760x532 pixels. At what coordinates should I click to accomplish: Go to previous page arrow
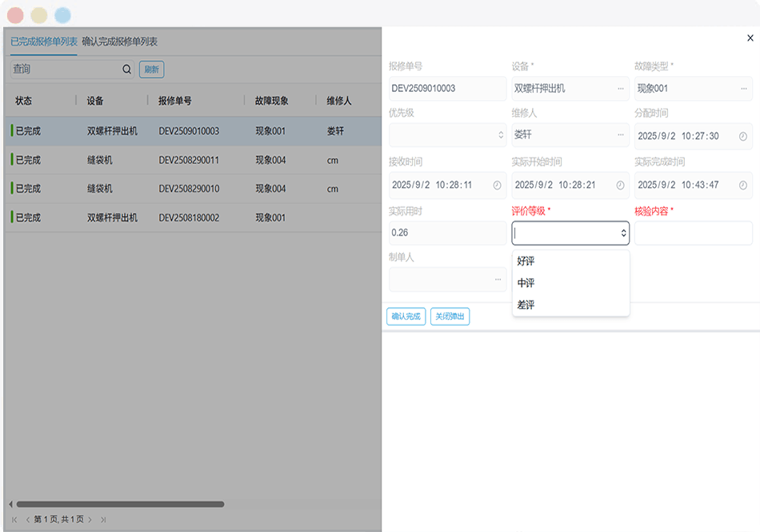coord(28,519)
